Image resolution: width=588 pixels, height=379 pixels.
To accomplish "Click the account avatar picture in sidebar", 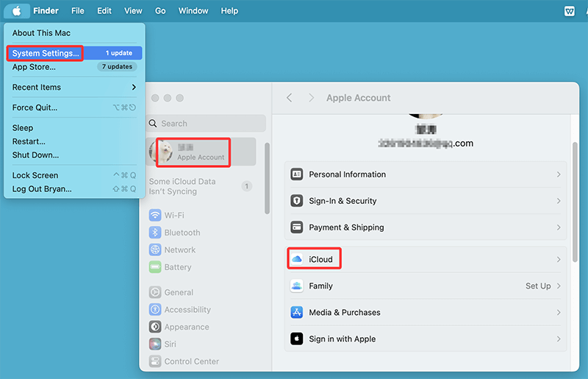I will tap(161, 152).
